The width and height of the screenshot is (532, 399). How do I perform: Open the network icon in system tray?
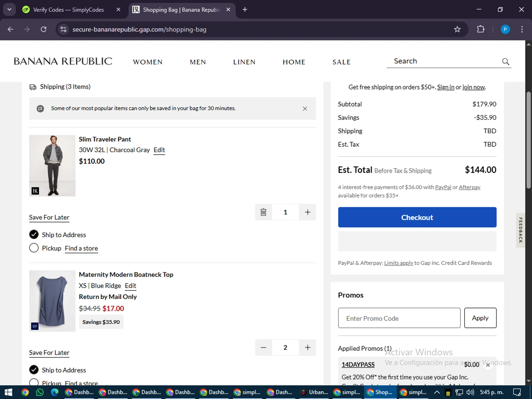(459, 392)
